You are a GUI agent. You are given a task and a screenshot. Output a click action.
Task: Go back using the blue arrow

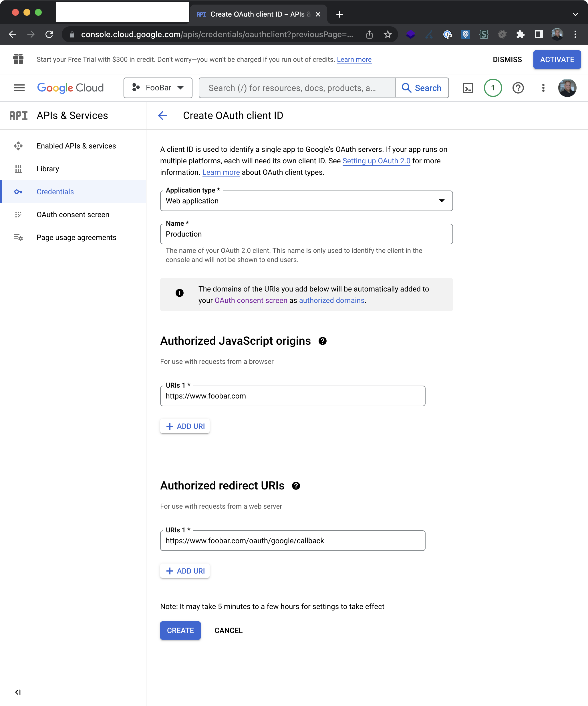tap(162, 115)
